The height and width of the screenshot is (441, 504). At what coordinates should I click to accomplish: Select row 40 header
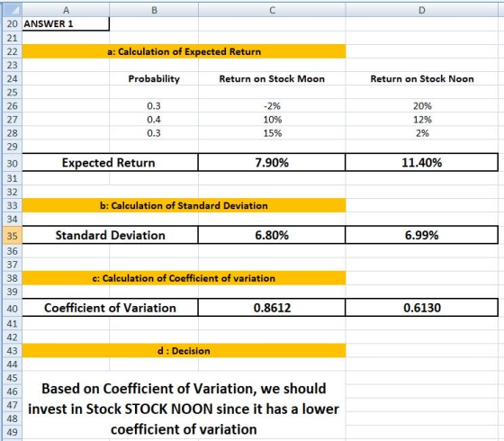[x=13, y=308]
